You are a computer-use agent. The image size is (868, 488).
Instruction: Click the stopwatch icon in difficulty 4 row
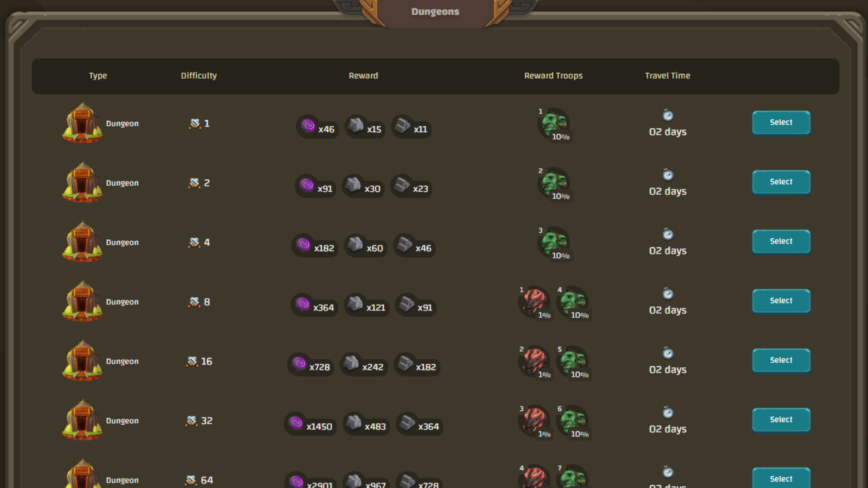point(668,234)
